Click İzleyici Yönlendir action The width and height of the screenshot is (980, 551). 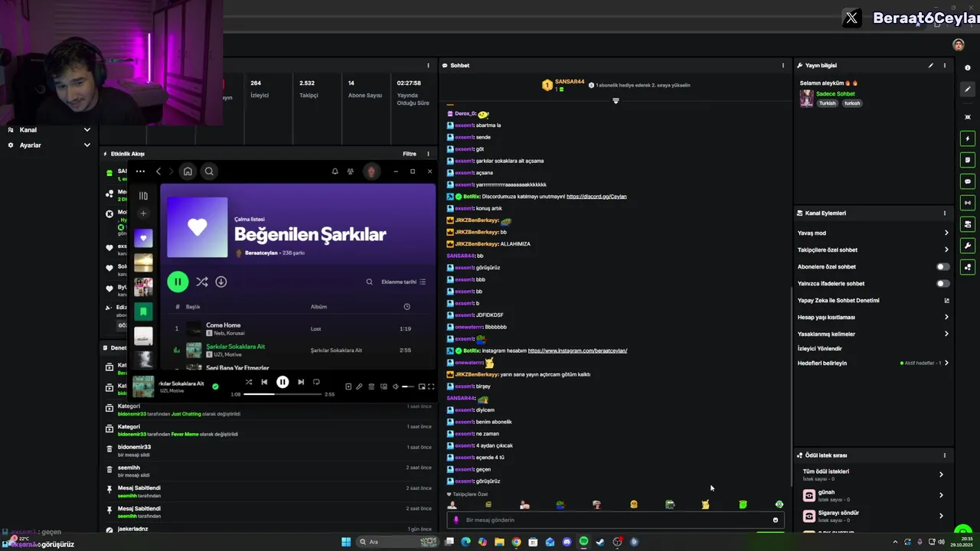click(820, 348)
